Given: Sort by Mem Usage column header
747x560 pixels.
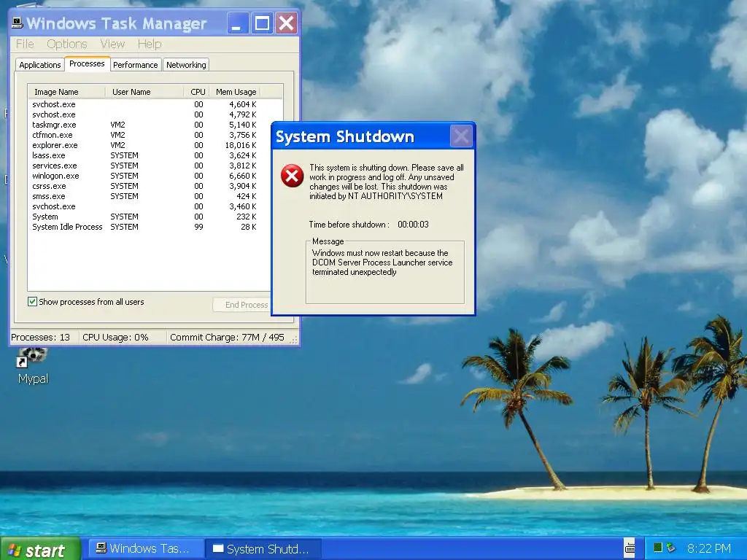Looking at the screenshot, I should [x=236, y=92].
